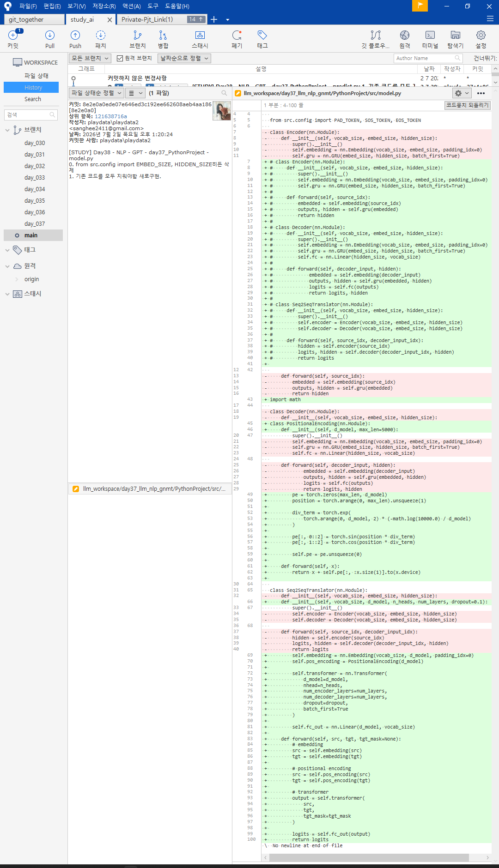The width and height of the screenshot is (499, 868).
Task: Close the study_ai tab with its X
Action: tap(110, 20)
